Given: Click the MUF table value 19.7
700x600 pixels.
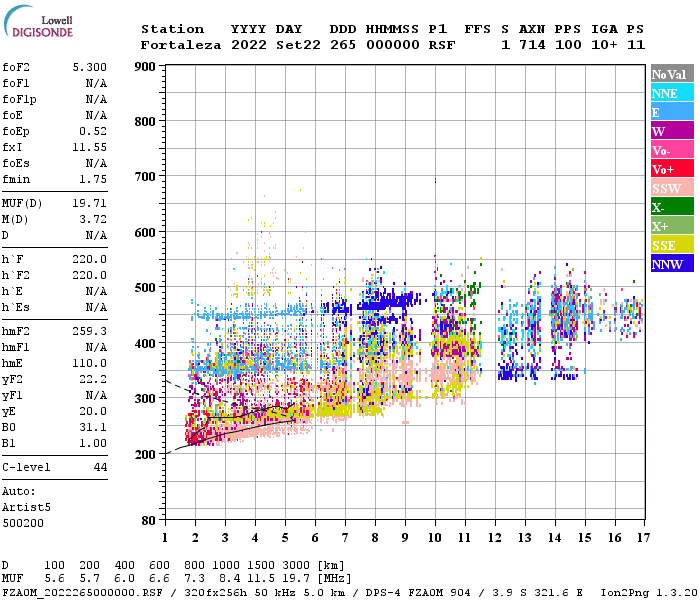Looking at the screenshot, I should click(x=296, y=579).
